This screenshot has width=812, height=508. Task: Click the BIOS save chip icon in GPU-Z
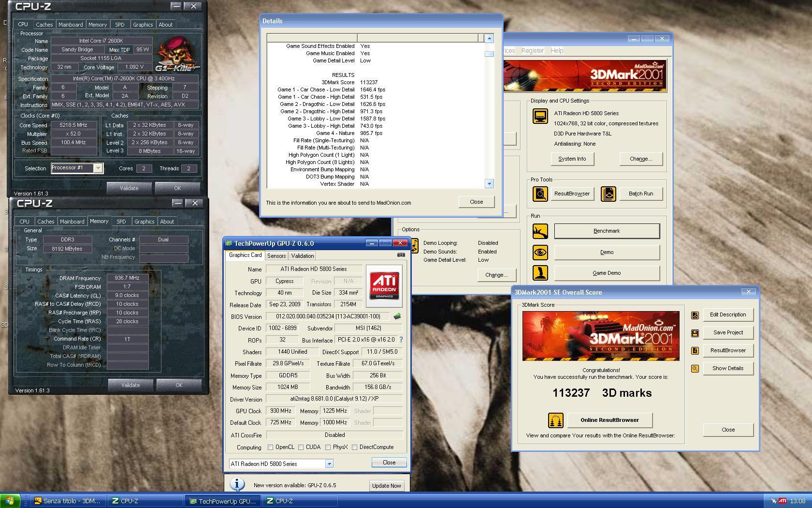397,316
